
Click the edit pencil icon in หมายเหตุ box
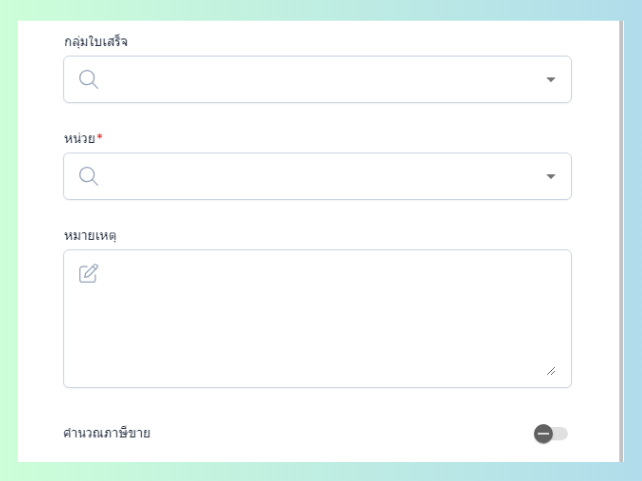click(89, 273)
